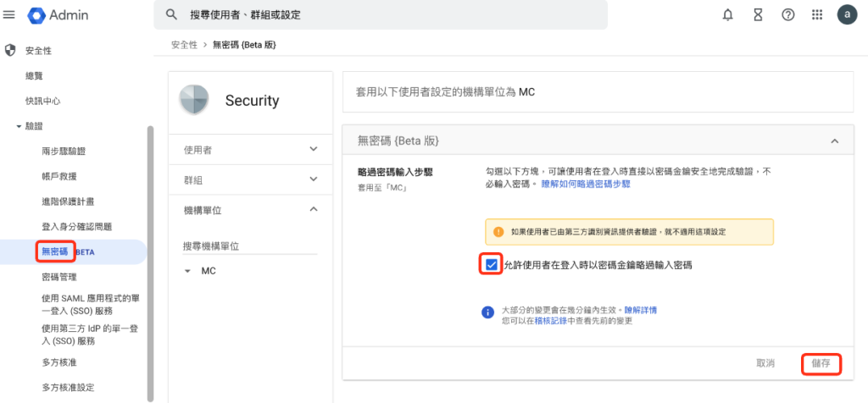
Task: Click the 搜尋機構單位 input field
Action: (250, 246)
